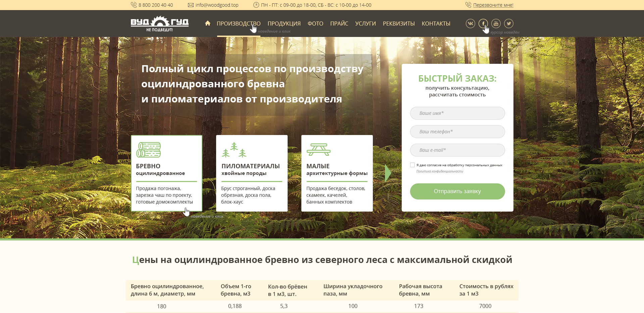The image size is (644, 313).
Task: Open the VK social page icon
Action: pyautogui.click(x=470, y=24)
